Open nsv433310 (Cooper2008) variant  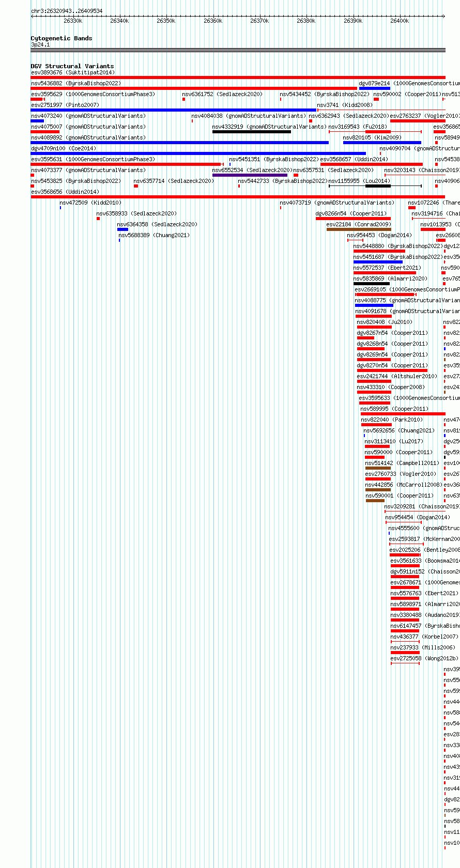pyautogui.click(x=391, y=388)
